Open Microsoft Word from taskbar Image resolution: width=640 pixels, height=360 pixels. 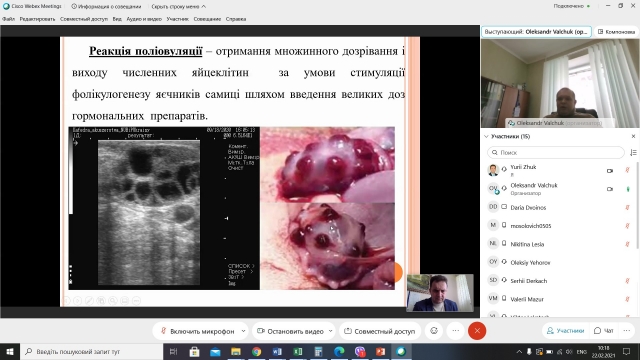[277, 351]
